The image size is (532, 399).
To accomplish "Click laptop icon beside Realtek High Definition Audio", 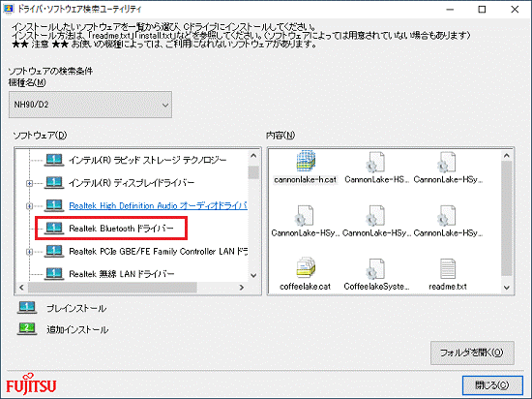I will pyautogui.click(x=54, y=205).
